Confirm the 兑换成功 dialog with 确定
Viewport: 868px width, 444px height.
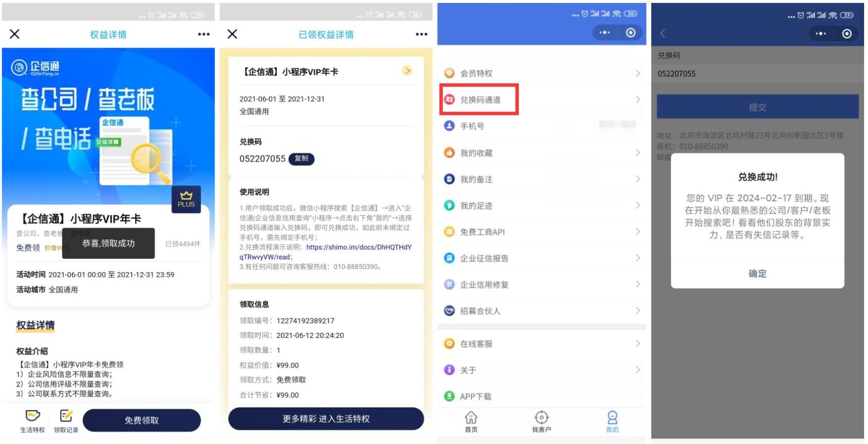757,274
